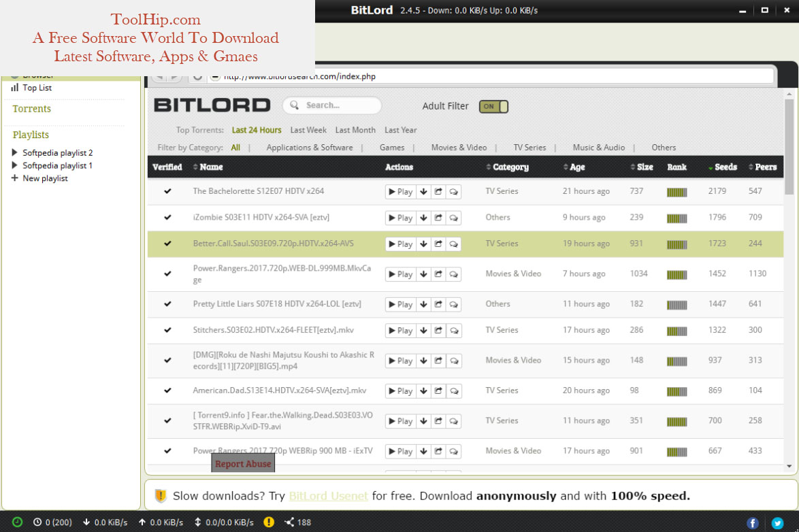Download The Bachelorette S12E07 torrent arrow icon
The image size is (799, 532).
(x=423, y=192)
